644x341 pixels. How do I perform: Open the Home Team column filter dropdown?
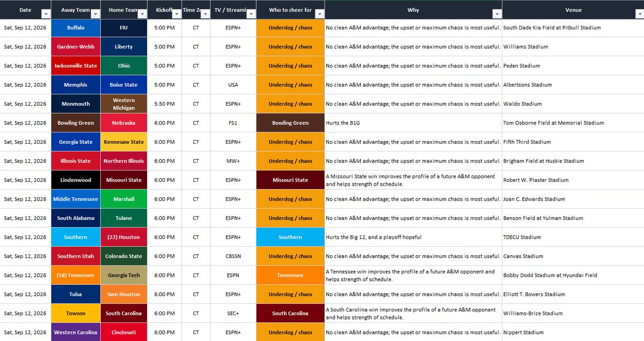pyautogui.click(x=142, y=13)
